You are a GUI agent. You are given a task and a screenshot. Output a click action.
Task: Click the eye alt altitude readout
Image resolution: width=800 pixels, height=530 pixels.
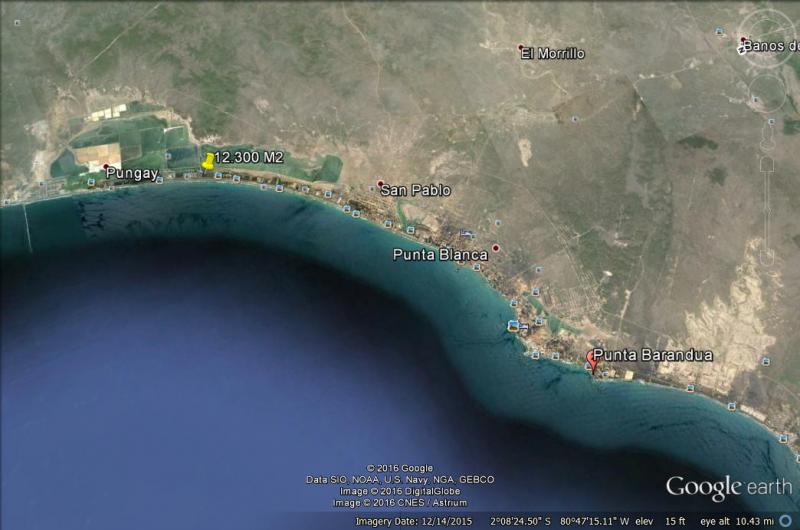click(737, 521)
